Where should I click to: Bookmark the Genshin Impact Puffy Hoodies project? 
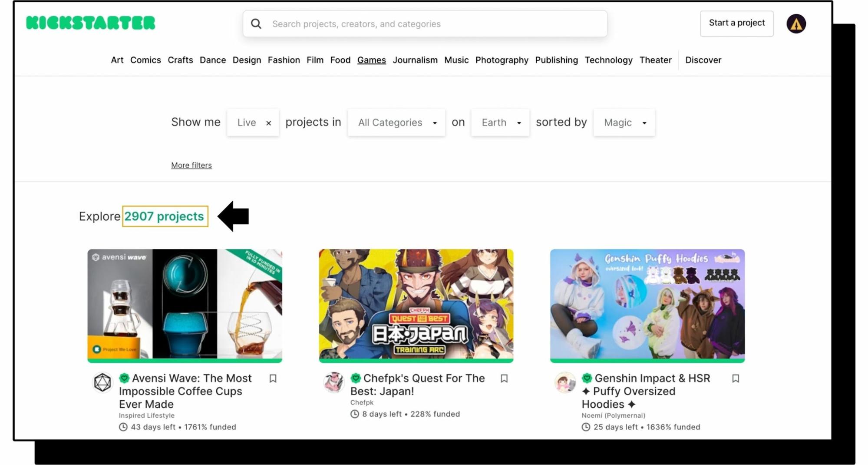click(x=736, y=379)
